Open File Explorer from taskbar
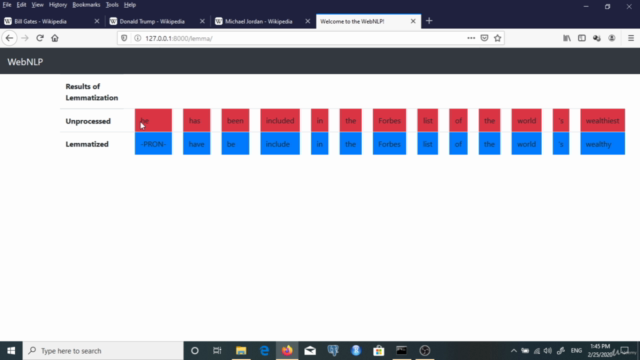This screenshot has height=360, width=640. click(x=241, y=351)
